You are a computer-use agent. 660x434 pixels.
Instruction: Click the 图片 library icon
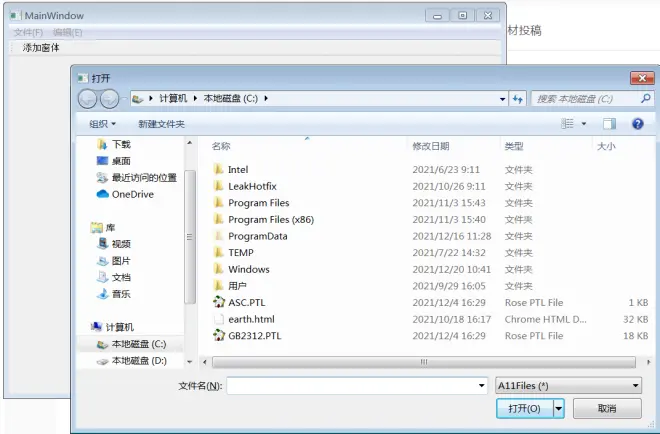(103, 261)
